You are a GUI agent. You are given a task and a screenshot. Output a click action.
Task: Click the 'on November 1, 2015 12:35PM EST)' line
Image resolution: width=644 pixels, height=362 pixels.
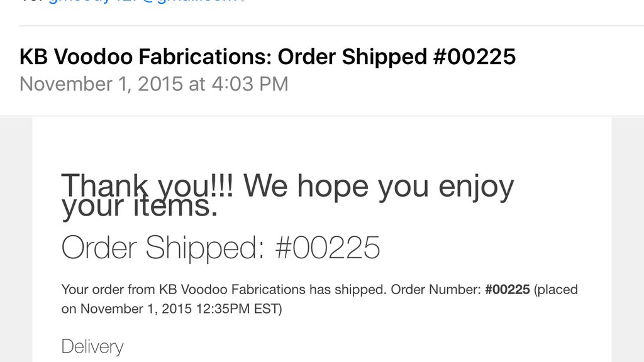172,309
